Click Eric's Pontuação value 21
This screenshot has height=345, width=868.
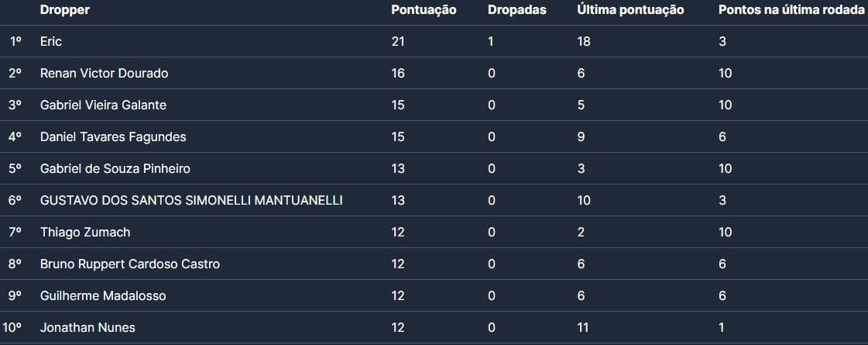(x=398, y=41)
